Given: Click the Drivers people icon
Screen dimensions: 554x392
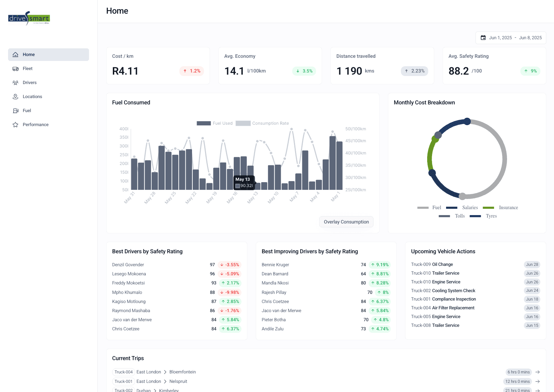Looking at the screenshot, I should coord(15,83).
